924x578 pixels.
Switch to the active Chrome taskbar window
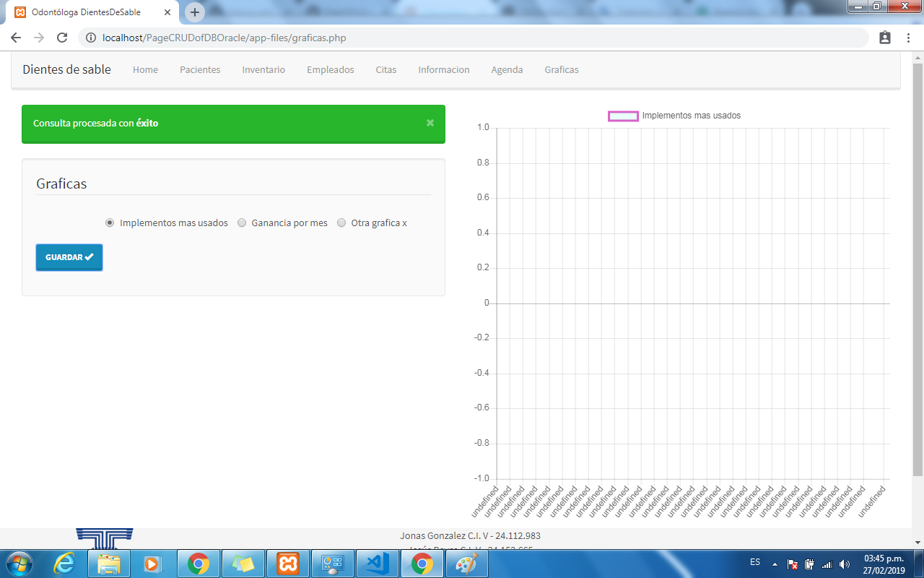click(422, 563)
